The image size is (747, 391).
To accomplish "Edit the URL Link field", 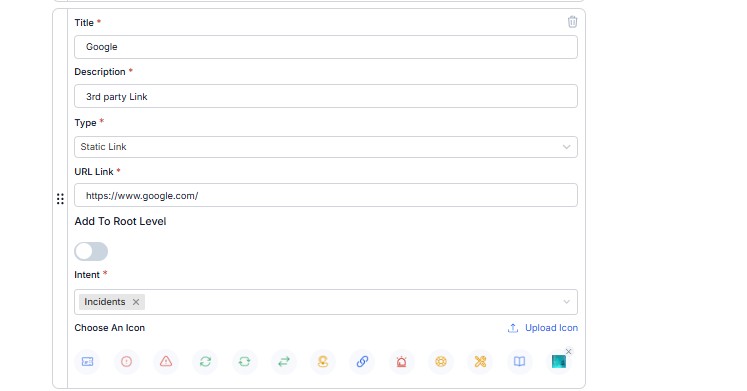I will (x=326, y=195).
